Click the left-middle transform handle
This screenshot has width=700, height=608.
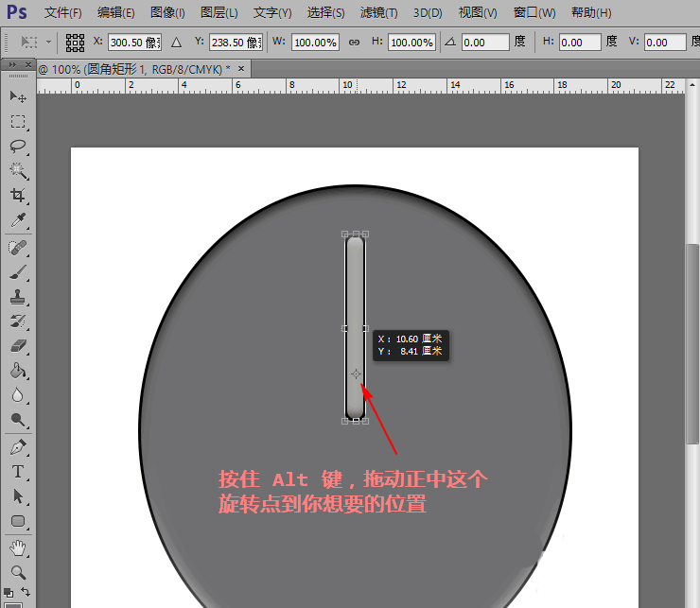pos(344,328)
